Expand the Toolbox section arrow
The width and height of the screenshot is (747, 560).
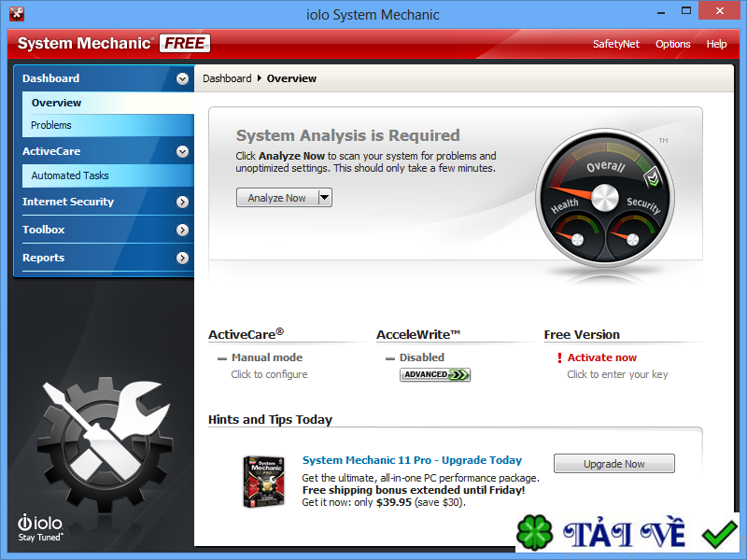(x=182, y=230)
